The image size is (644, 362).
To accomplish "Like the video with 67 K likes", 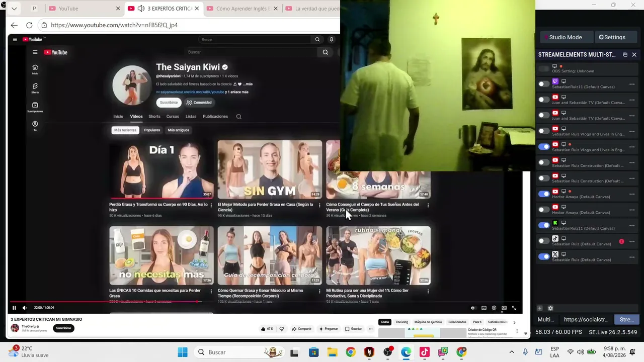I will point(267,329).
